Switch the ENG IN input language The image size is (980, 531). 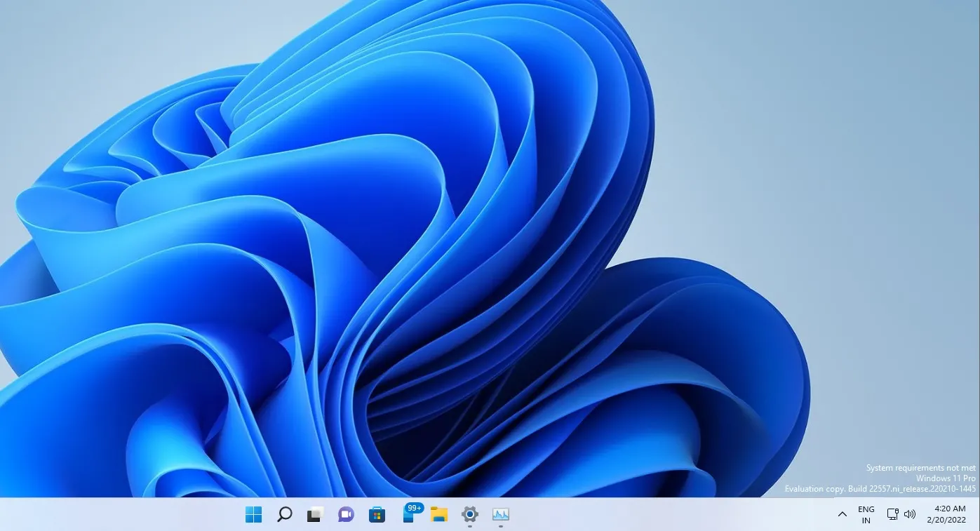[x=866, y=513]
